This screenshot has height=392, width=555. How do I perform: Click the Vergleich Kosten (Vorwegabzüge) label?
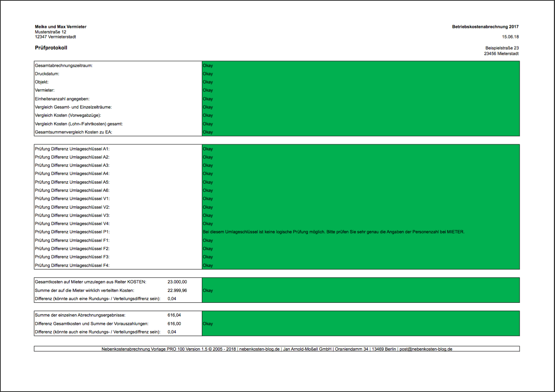[68, 115]
